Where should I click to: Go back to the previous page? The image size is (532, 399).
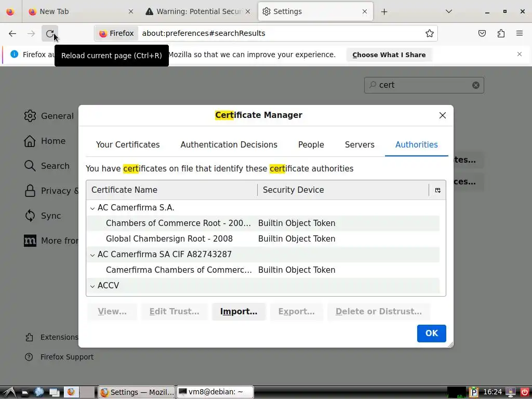pos(12,33)
